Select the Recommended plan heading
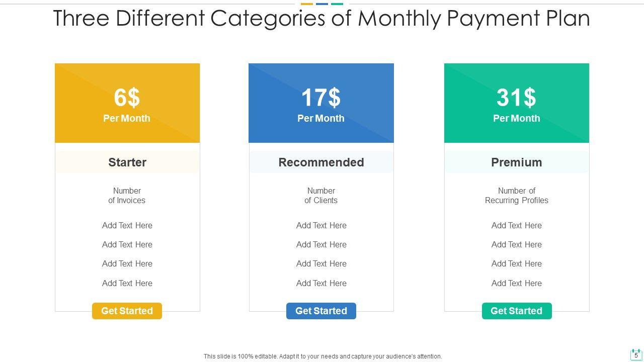The image size is (644, 362). tap(321, 162)
